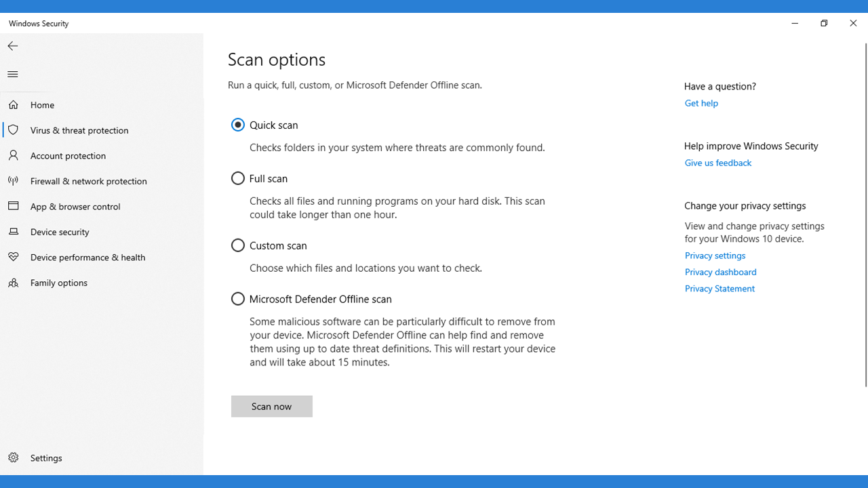
Task: Click the Virus & threat protection shield icon
Action: pos(13,129)
